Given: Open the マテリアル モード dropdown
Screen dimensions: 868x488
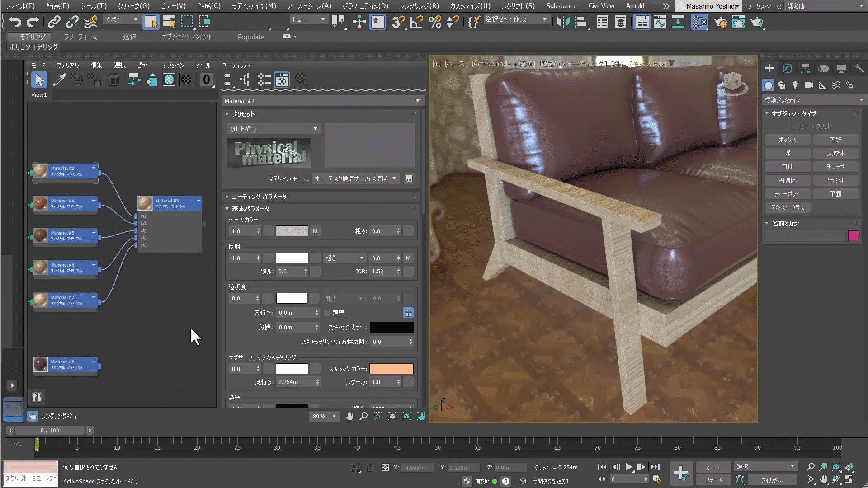Looking at the screenshot, I should [x=355, y=178].
